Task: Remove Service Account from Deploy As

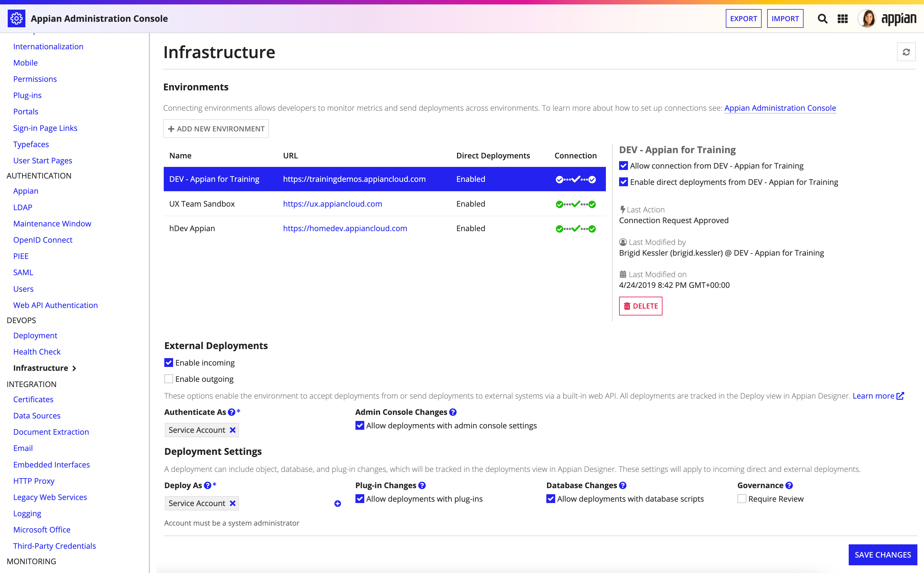Action: pos(232,503)
